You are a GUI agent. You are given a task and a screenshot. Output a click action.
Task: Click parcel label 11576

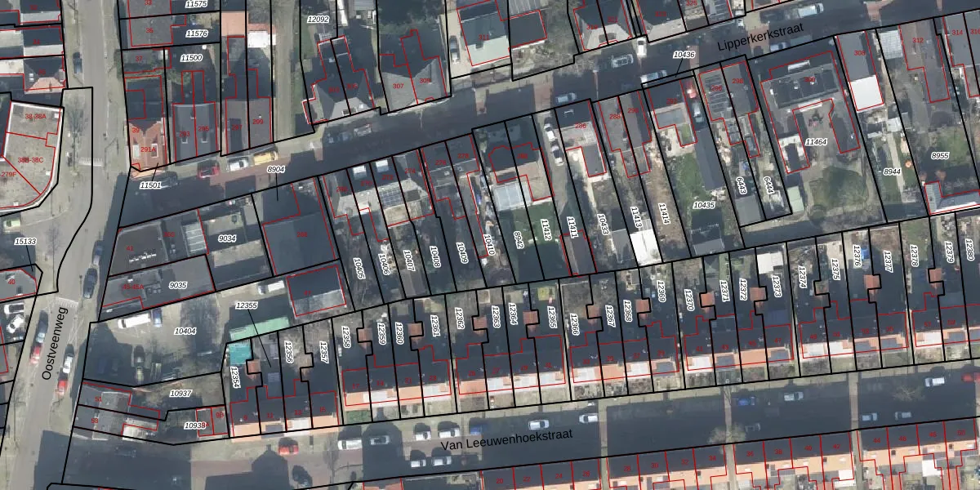[x=196, y=33]
